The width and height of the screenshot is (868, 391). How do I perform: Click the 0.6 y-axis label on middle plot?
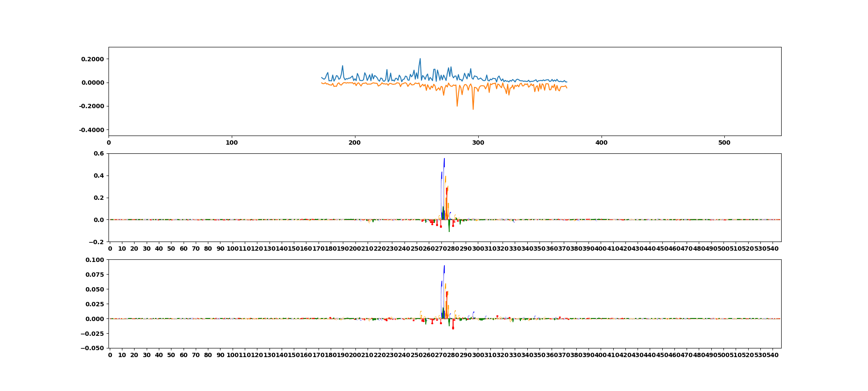pos(99,154)
